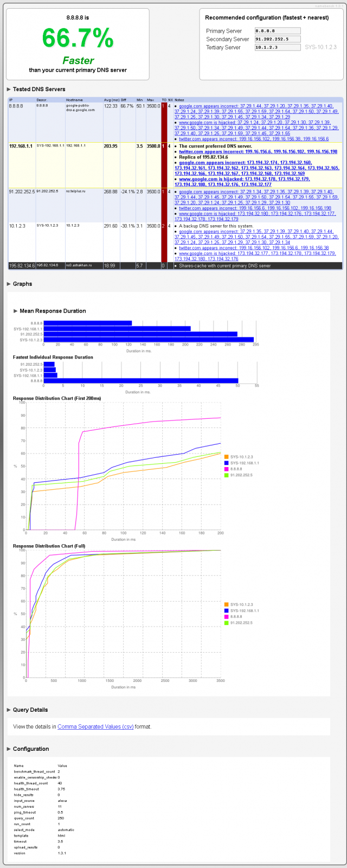
Task: Open the Comma Separated Values (csv) link
Action: (x=95, y=726)
